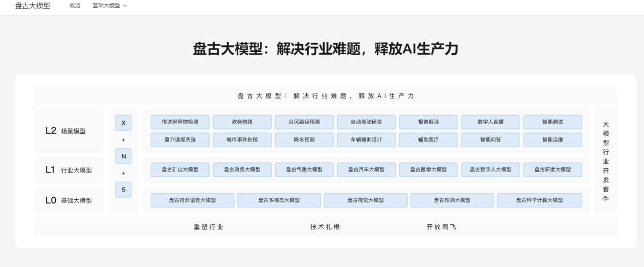
Task: Open the 盘古汽车大模型 box
Action: 366,170
